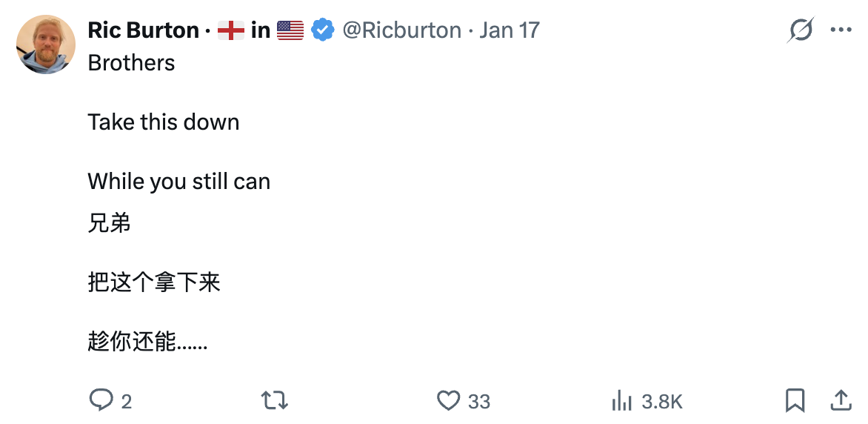Viewport: 868px width, 424px height.
Task: Click Ric Burton's profile avatar
Action: 46,44
